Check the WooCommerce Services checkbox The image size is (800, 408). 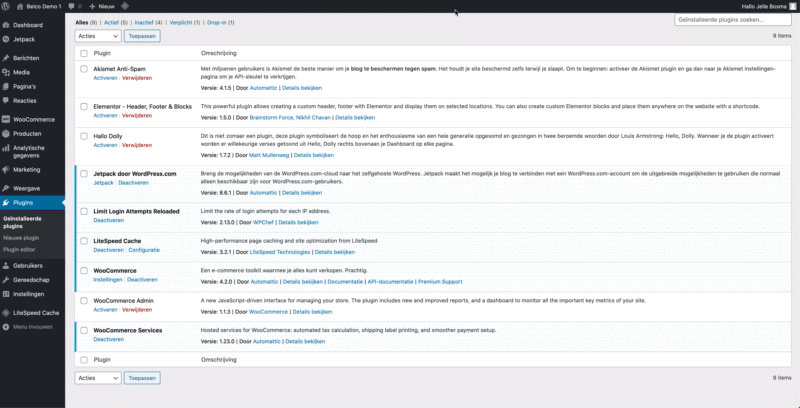[84, 330]
